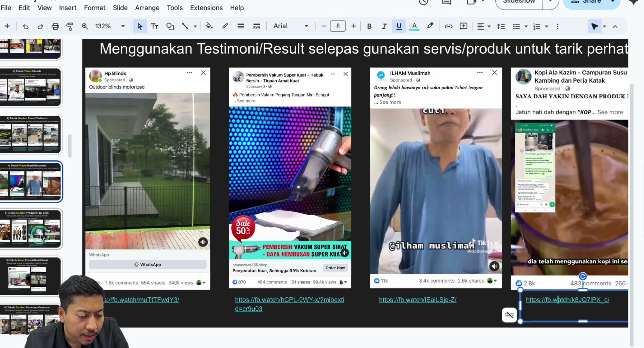644x348 pixels.
Task: Select the Paint format roller icon
Action: click(70, 26)
